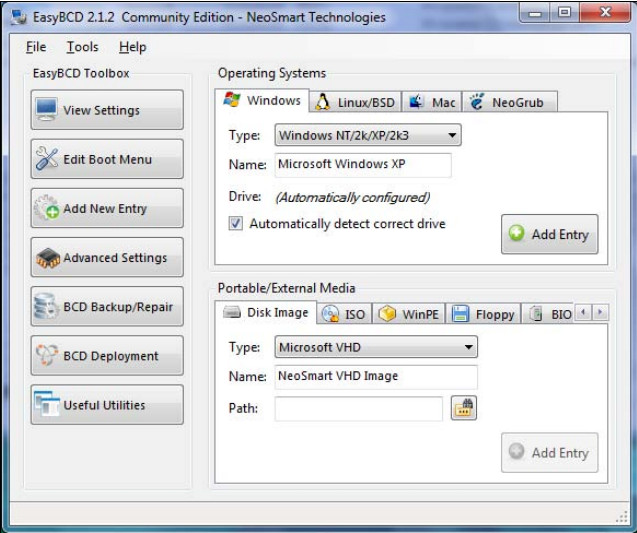Click the wrench-and-screwdriver icon on Edit Boot Menu

click(x=47, y=158)
